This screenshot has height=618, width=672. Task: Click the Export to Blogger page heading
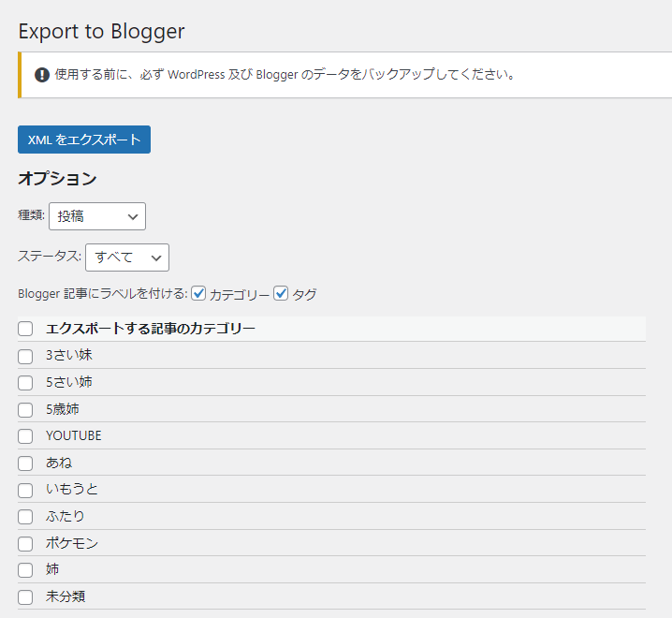point(101,31)
